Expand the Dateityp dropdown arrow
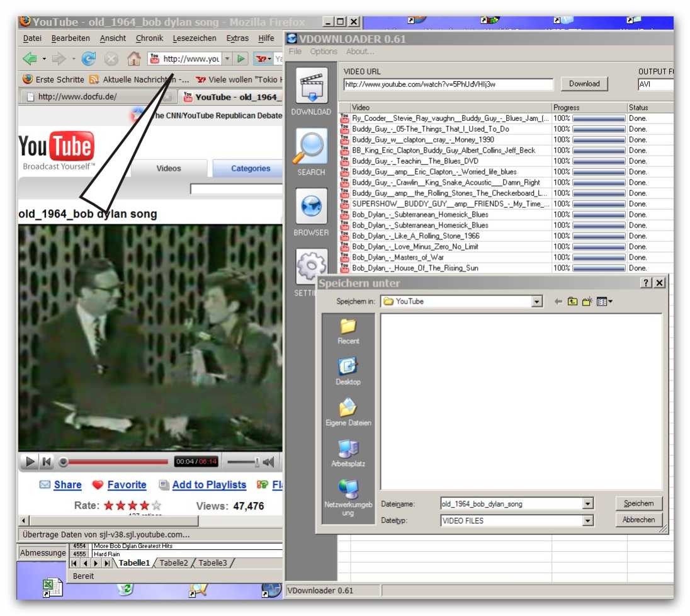Viewport: 690px width, 616px height. click(587, 521)
